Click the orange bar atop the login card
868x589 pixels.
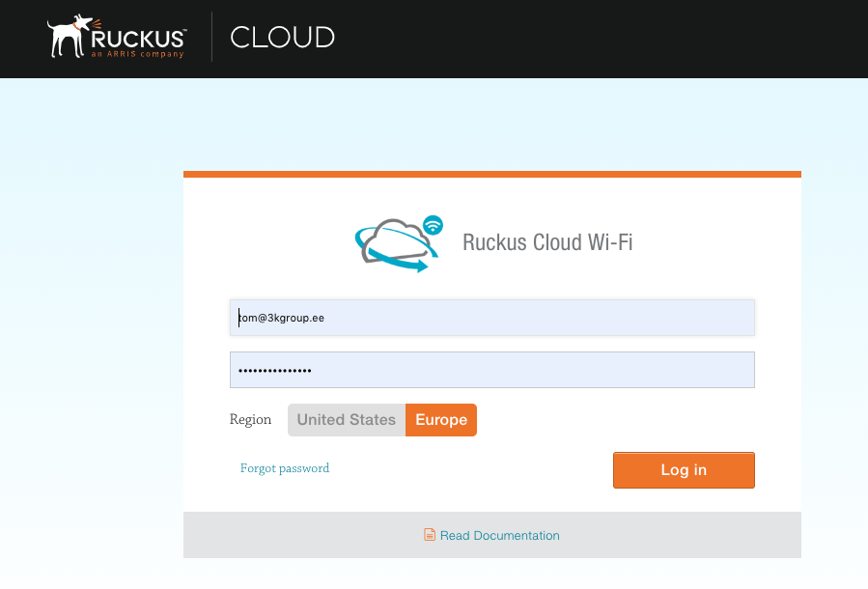pyautogui.click(x=491, y=175)
